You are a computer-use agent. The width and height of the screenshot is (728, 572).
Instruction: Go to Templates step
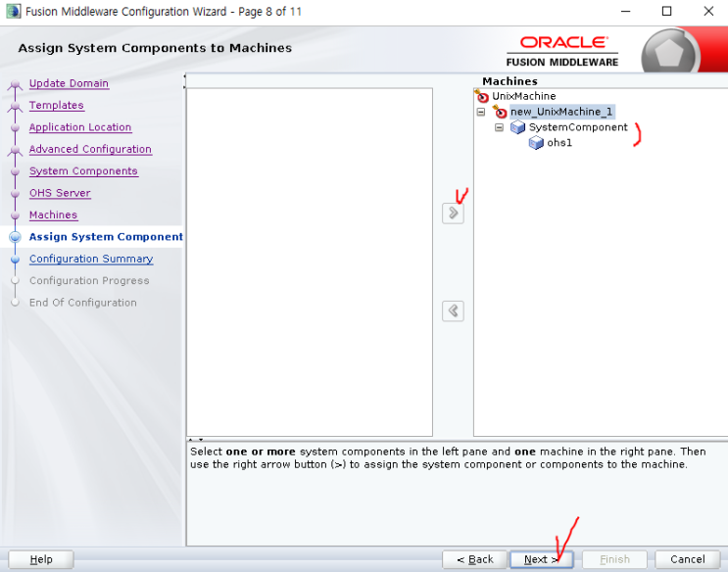56,106
